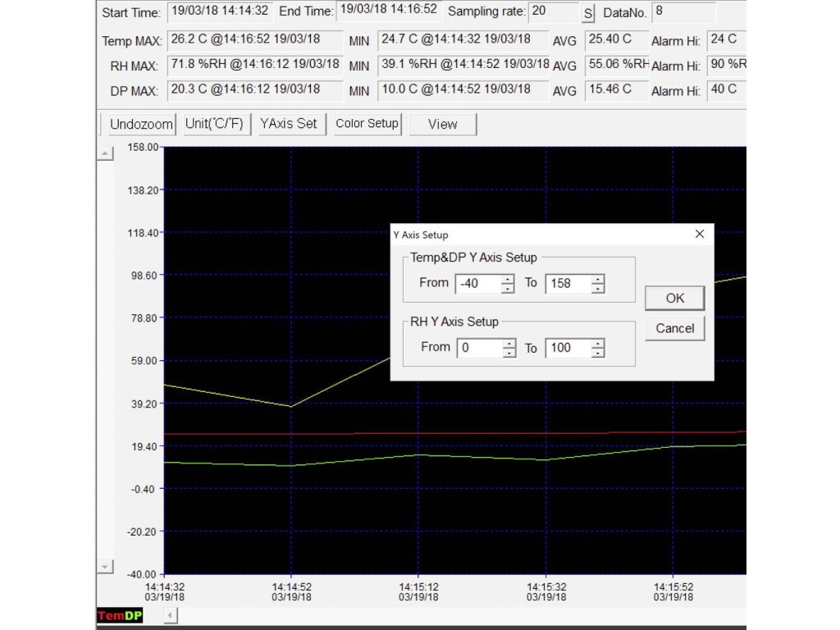Open the View menu button
Screen dimensions: 840x630
coord(442,125)
